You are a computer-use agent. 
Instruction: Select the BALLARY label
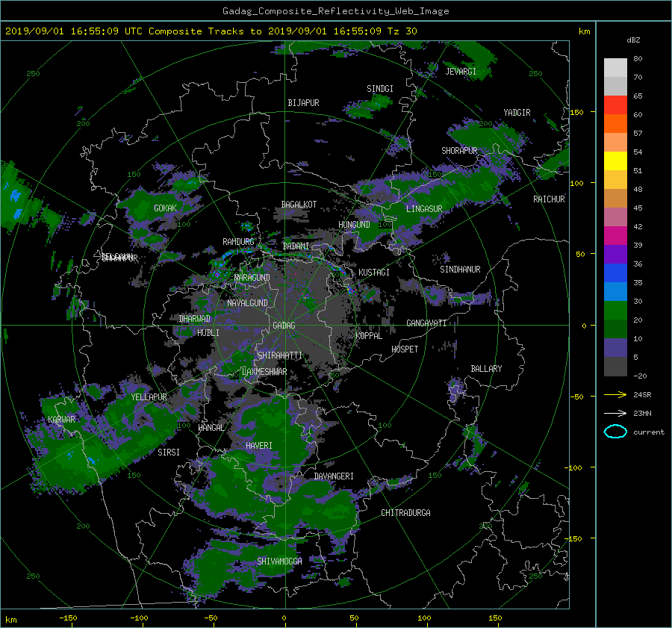click(486, 369)
